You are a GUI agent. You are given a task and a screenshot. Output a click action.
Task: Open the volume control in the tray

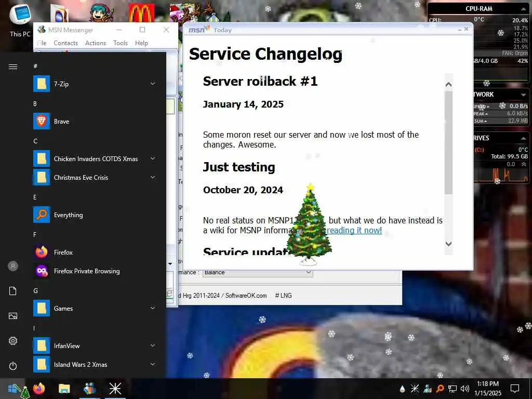click(465, 389)
